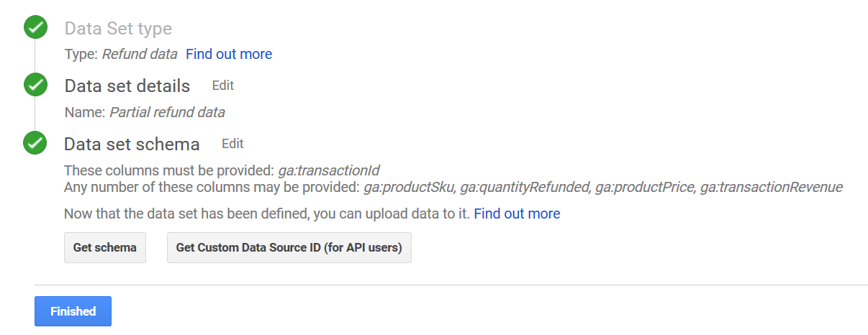868x335 pixels.
Task: Click the ga:quantityRefunded column name
Action: 525,188
